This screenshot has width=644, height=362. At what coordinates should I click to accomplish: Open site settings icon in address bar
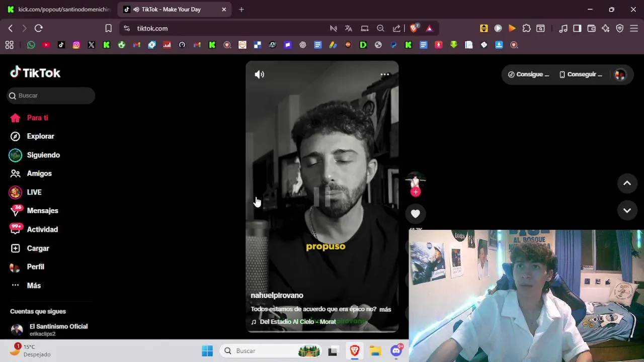click(127, 28)
